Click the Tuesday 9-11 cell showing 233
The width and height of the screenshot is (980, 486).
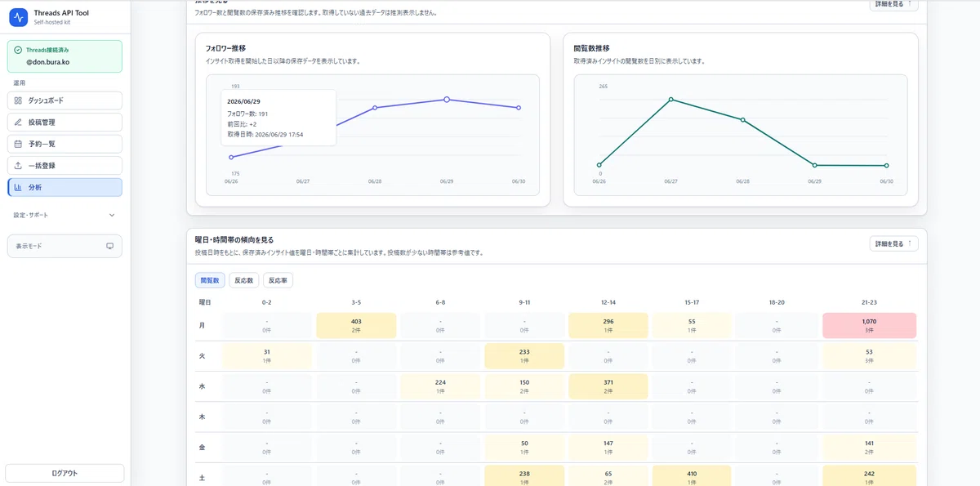[x=524, y=355]
